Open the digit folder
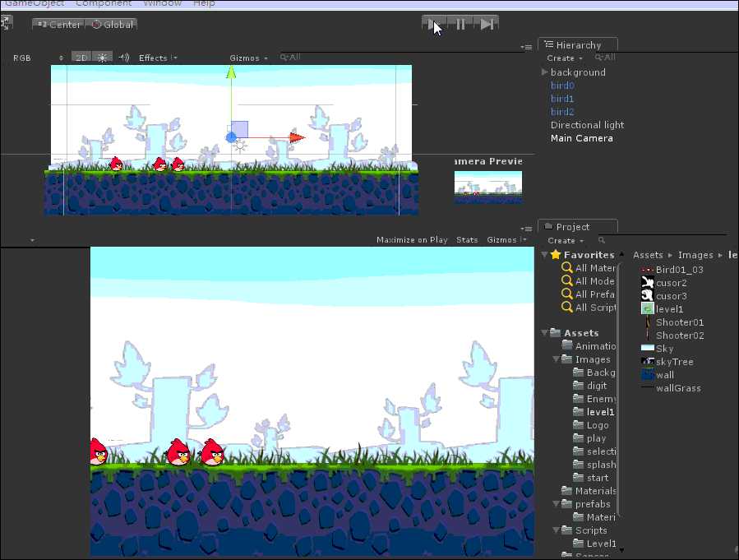The width and height of the screenshot is (739, 560). click(589, 386)
